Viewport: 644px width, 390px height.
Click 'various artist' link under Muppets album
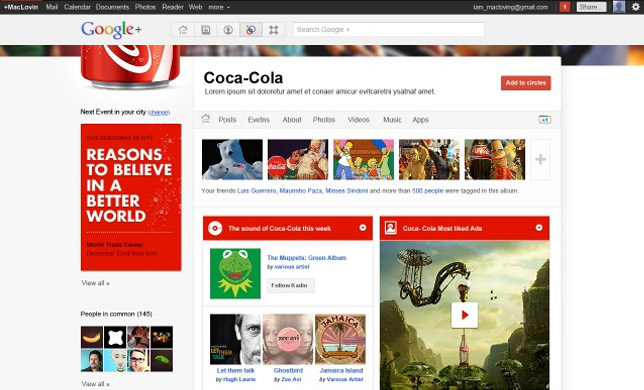(x=292, y=267)
